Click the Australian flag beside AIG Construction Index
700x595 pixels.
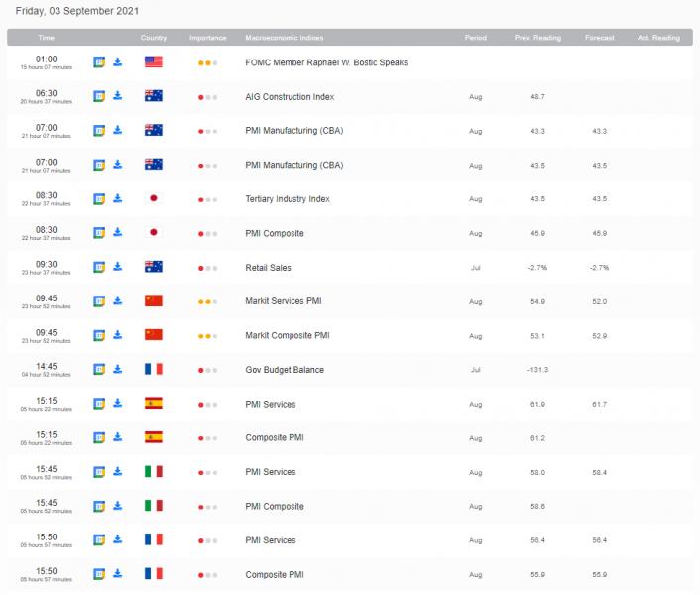pyautogui.click(x=154, y=95)
